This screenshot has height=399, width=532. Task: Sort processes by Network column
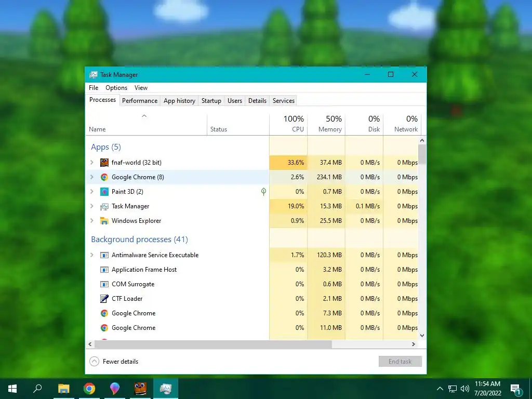[x=402, y=125]
